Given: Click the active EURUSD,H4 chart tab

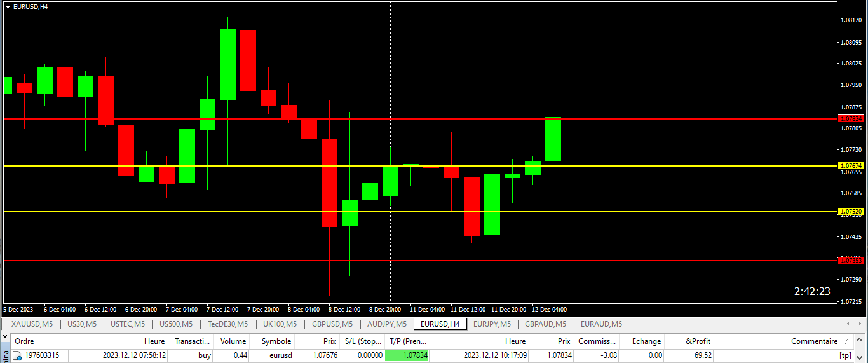Looking at the screenshot, I should [440, 324].
